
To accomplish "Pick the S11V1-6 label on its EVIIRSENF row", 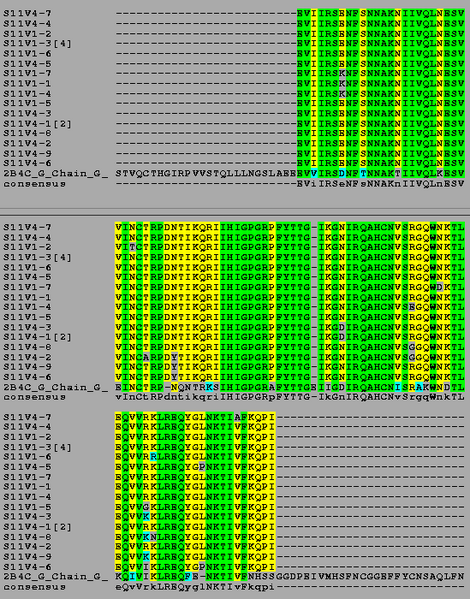I will [28, 53].
